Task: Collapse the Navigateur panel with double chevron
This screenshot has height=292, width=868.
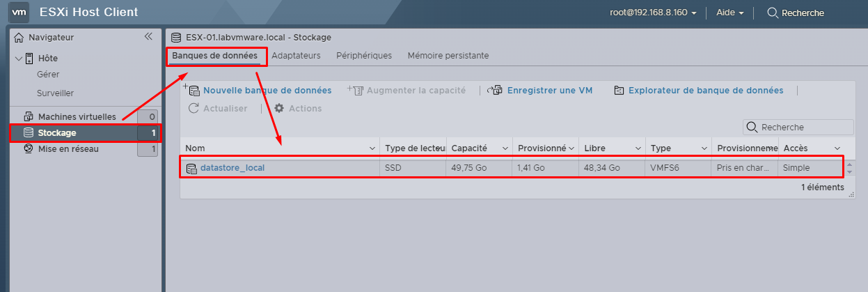Action: click(x=148, y=37)
